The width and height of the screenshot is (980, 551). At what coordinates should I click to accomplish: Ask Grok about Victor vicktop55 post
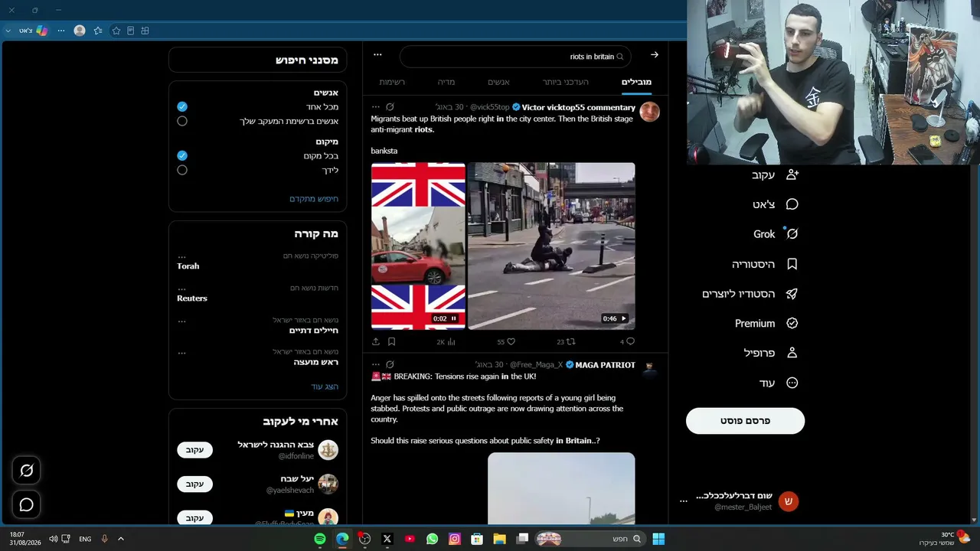click(x=390, y=107)
